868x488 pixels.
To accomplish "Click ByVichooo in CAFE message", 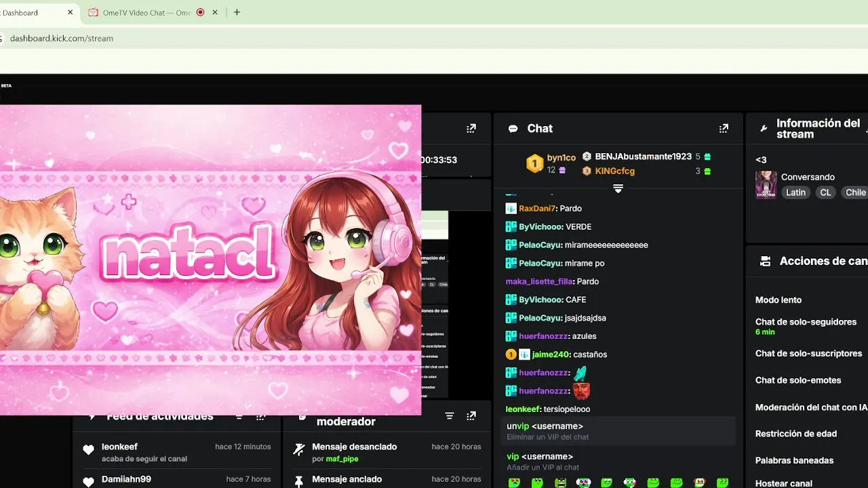I will 540,300.
